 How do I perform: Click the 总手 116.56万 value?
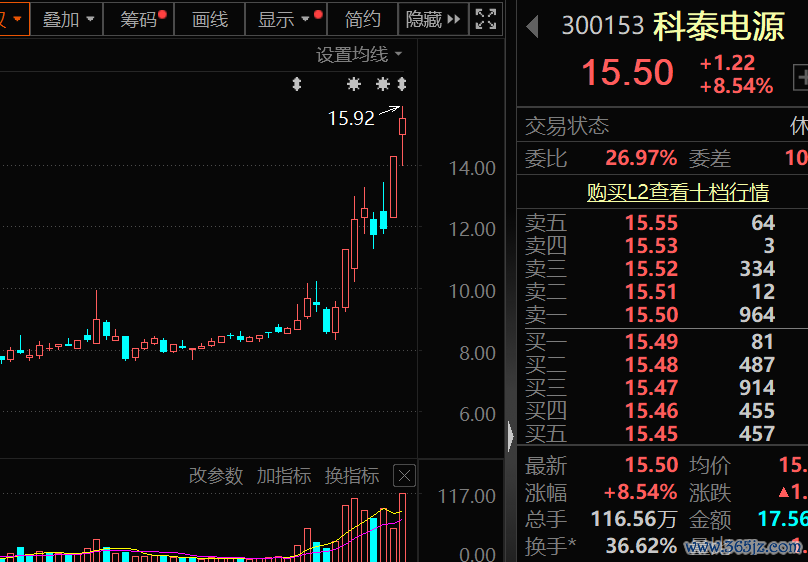click(633, 519)
